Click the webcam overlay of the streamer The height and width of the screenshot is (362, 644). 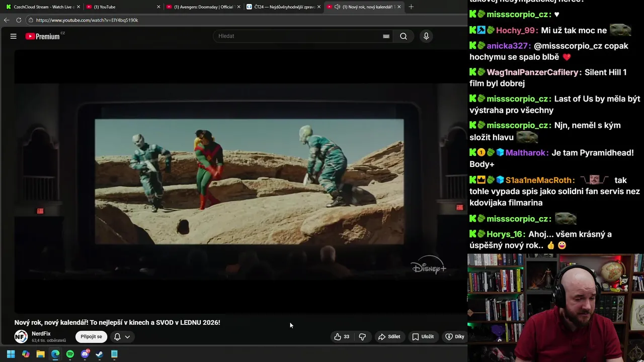tap(555, 308)
